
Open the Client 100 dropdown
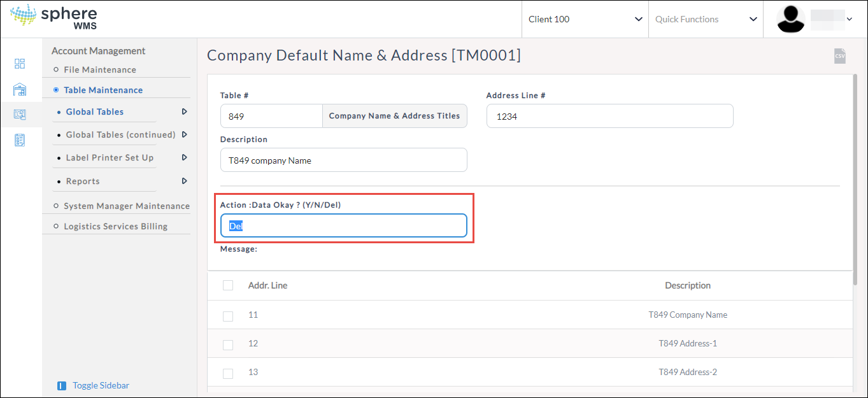click(585, 19)
